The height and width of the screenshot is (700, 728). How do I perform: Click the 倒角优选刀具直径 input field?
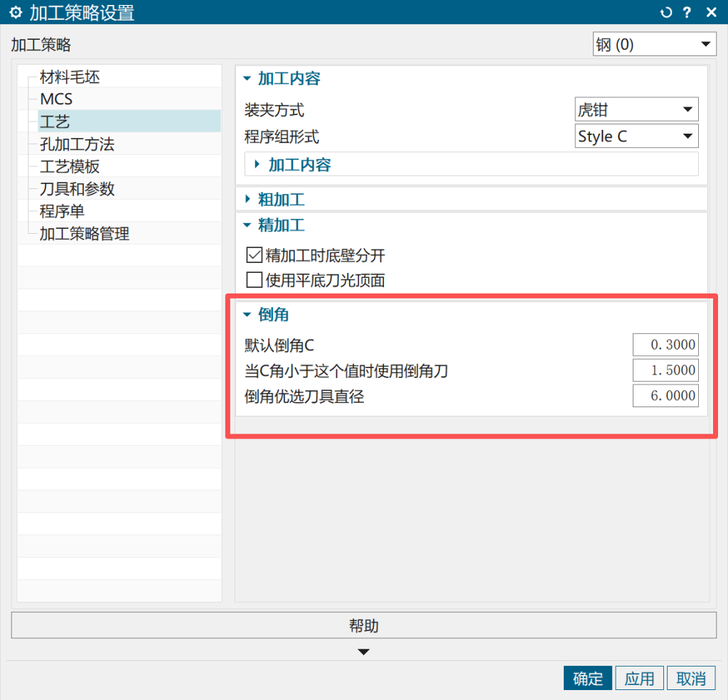pos(665,396)
